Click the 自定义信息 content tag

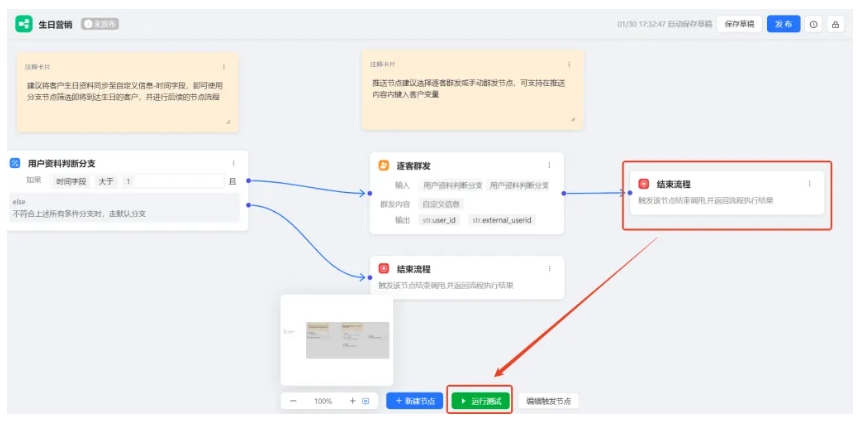pyautogui.click(x=441, y=204)
